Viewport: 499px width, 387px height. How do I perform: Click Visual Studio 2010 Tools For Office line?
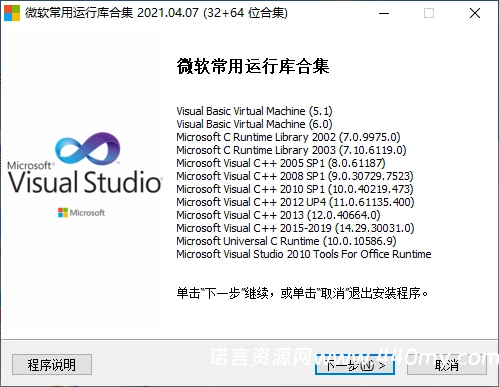pos(304,254)
